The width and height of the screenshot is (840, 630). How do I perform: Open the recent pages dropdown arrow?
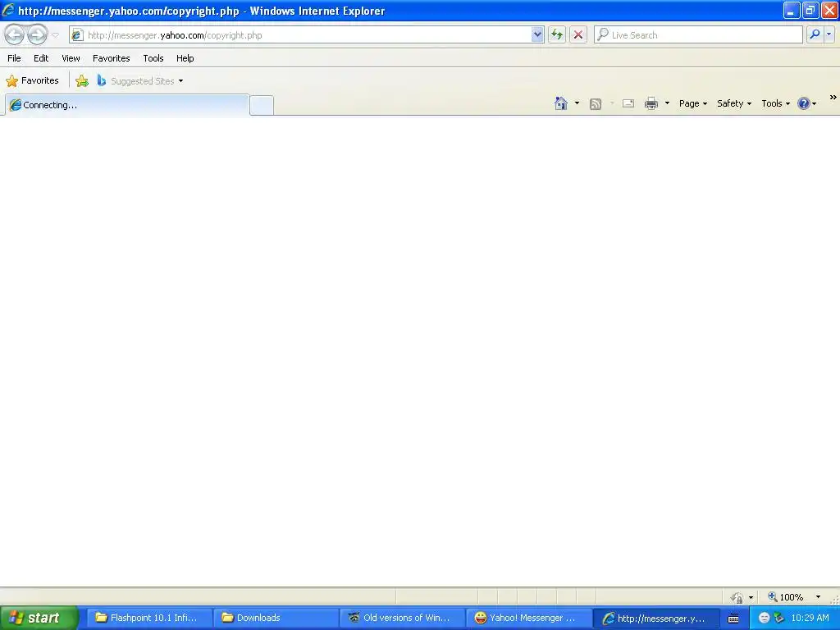tap(55, 35)
